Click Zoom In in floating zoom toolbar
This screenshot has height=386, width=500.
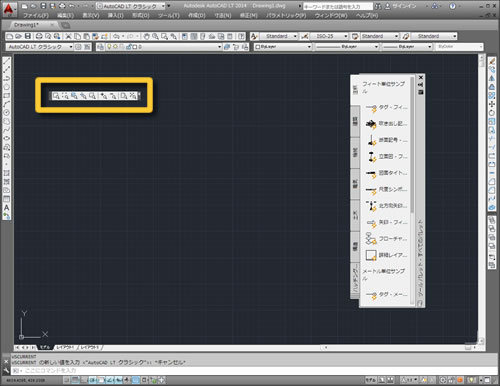coord(104,96)
